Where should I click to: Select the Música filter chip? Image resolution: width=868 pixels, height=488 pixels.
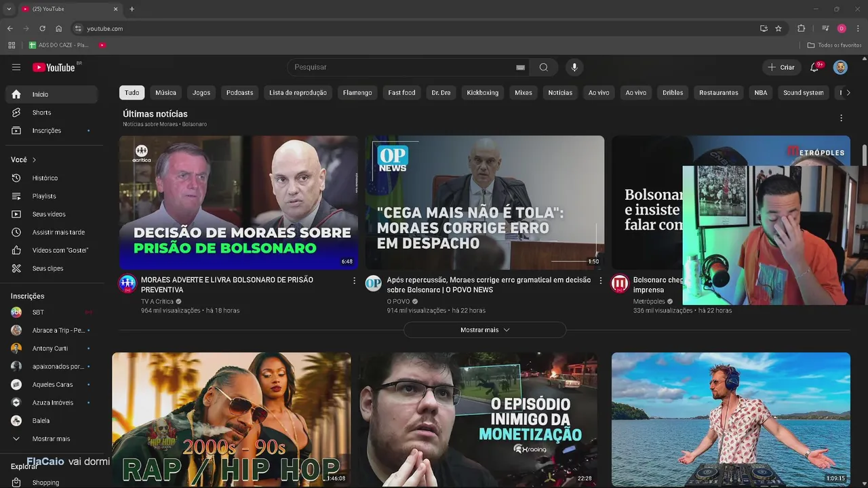[165, 93]
